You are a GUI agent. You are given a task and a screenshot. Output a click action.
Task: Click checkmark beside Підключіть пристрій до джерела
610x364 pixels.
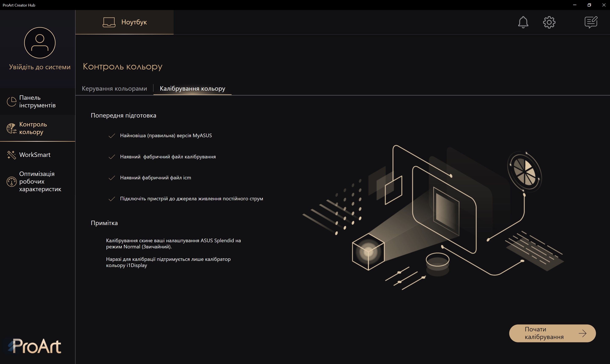tap(112, 199)
